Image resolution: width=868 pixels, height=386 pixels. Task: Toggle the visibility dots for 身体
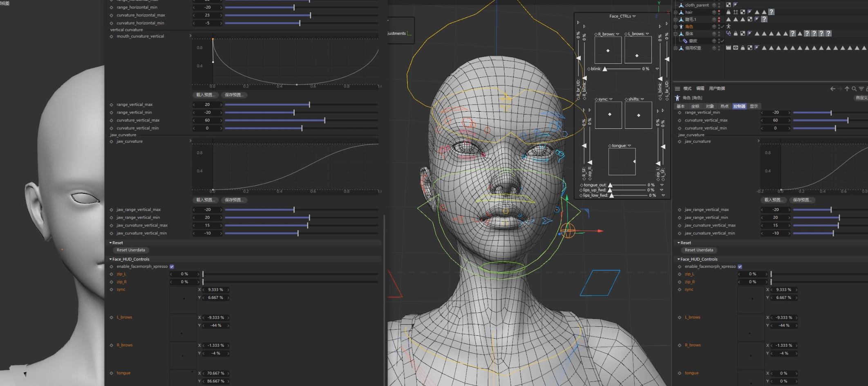click(x=719, y=34)
